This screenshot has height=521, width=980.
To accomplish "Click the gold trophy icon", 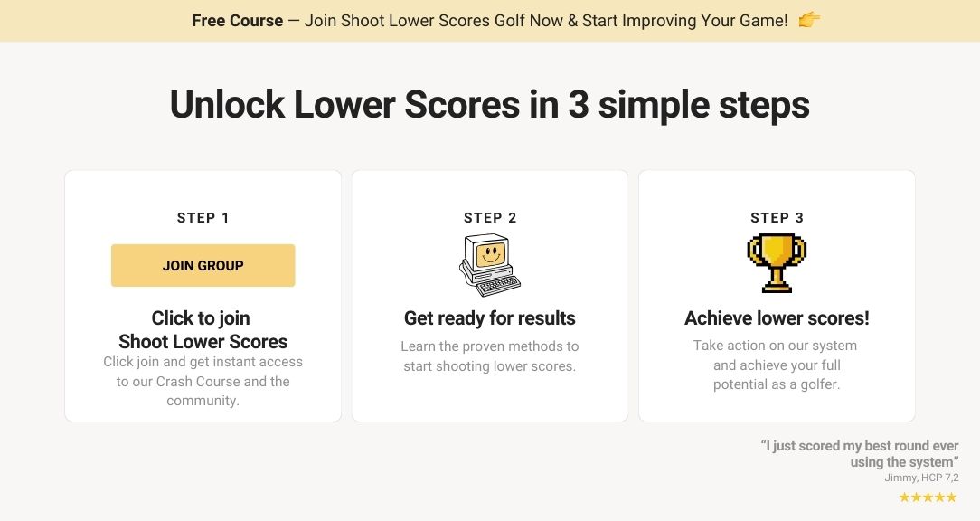I will tap(777, 263).
